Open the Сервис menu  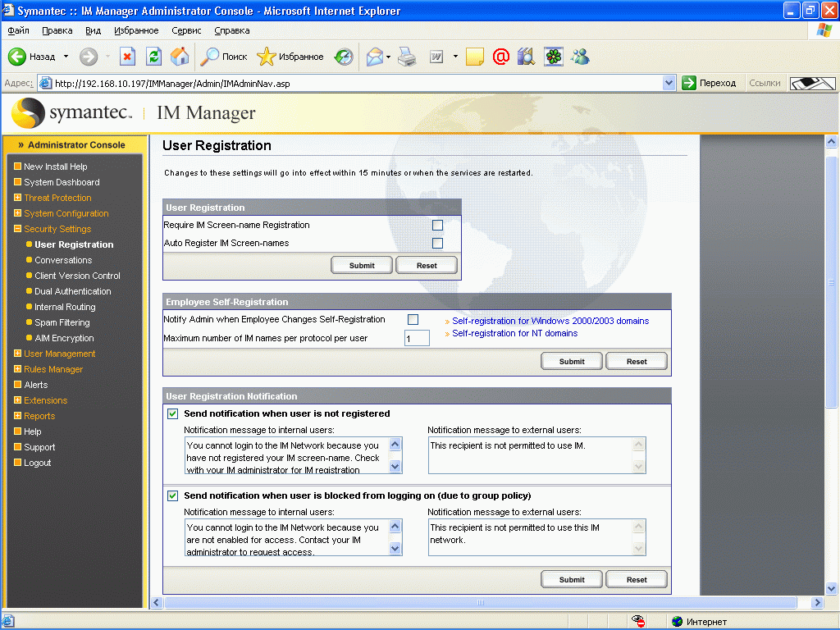[186, 30]
